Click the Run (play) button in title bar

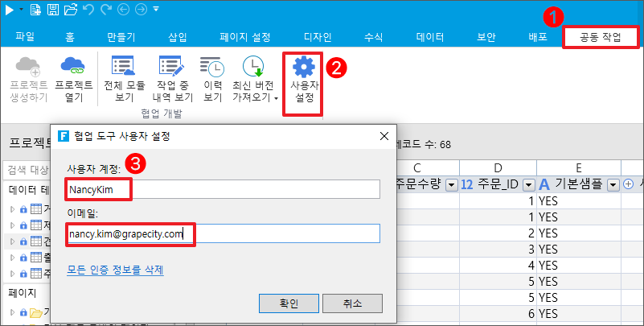tap(9, 10)
